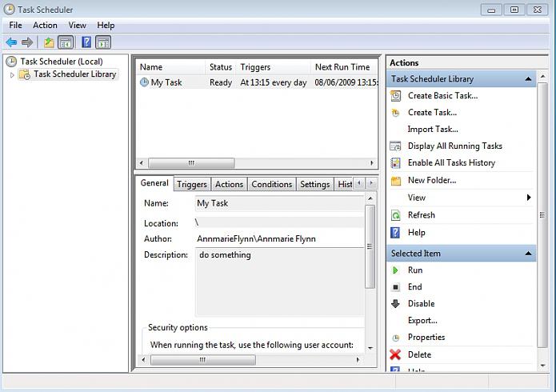Click the Enable All Tasks History icon

click(x=395, y=163)
